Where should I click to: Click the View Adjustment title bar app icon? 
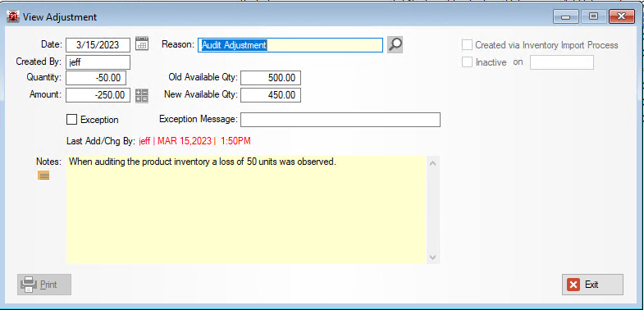13,17
